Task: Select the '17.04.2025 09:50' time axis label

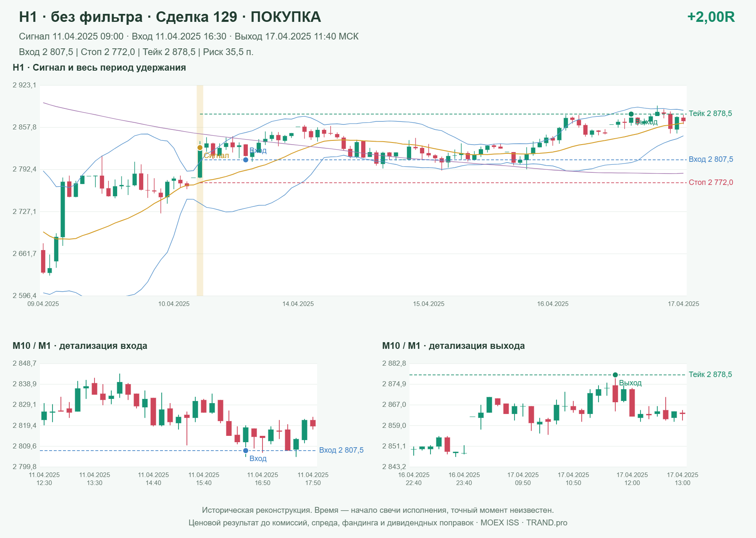Action: pos(523,479)
